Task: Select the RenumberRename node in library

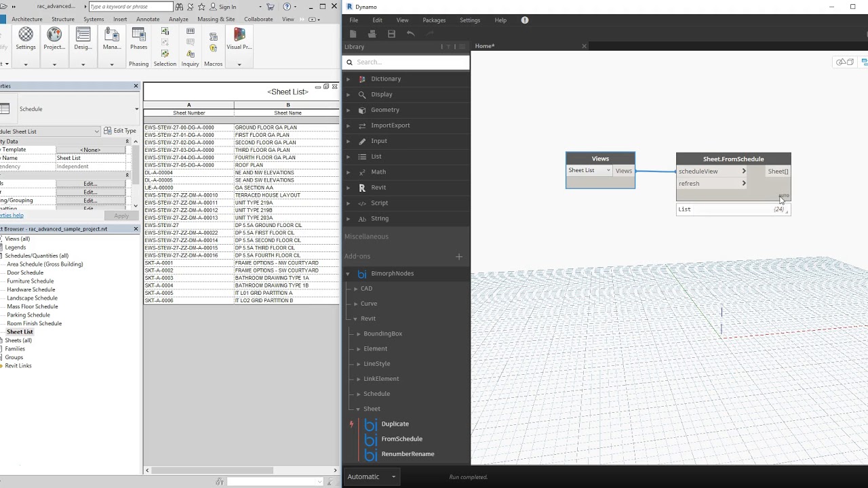Action: click(x=408, y=454)
